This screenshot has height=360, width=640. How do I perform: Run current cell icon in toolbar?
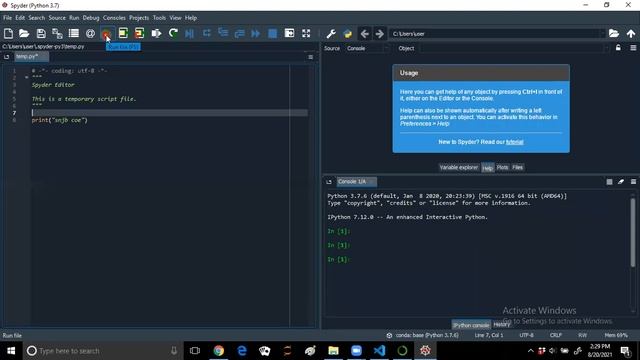123,33
